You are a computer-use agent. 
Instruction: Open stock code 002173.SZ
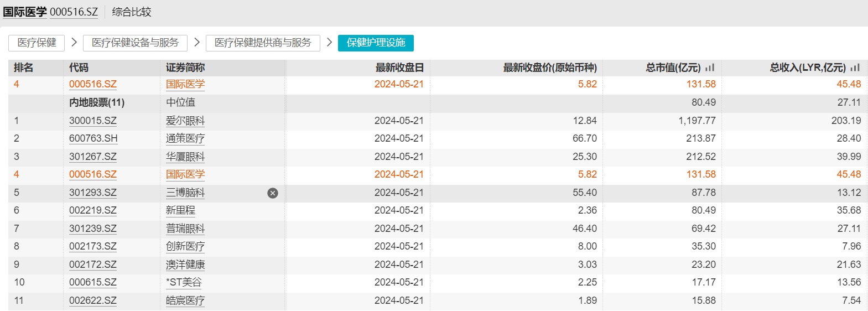[93, 246]
